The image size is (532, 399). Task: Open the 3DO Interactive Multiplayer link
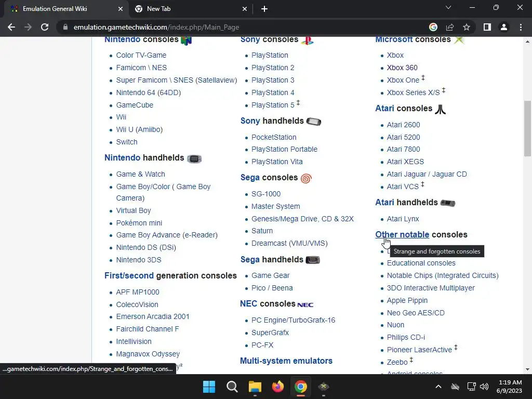pyautogui.click(x=431, y=288)
